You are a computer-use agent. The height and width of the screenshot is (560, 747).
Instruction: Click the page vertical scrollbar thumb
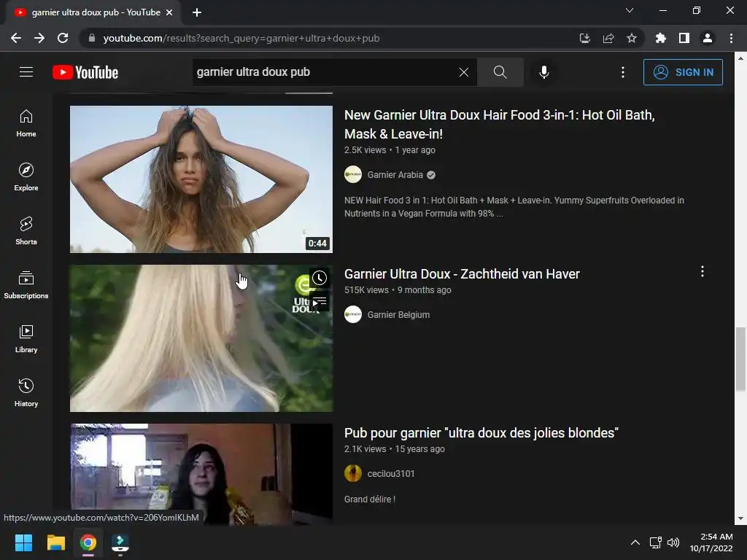click(740, 359)
